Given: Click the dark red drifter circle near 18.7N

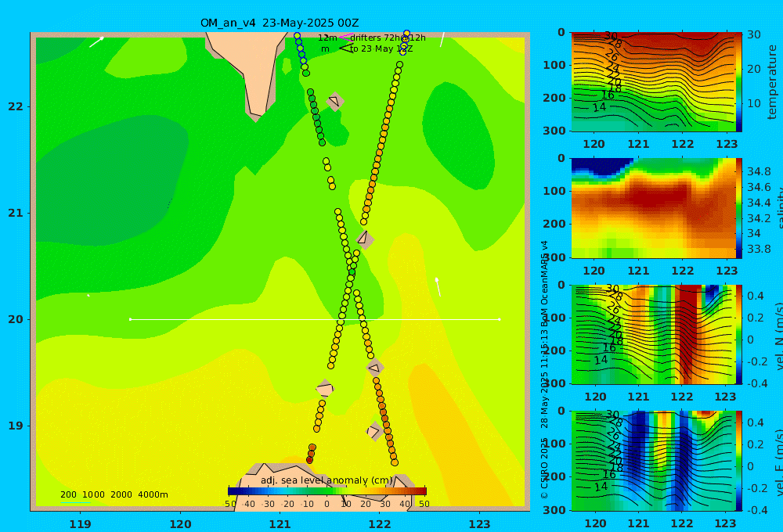Looking at the screenshot, I should (x=309, y=460).
